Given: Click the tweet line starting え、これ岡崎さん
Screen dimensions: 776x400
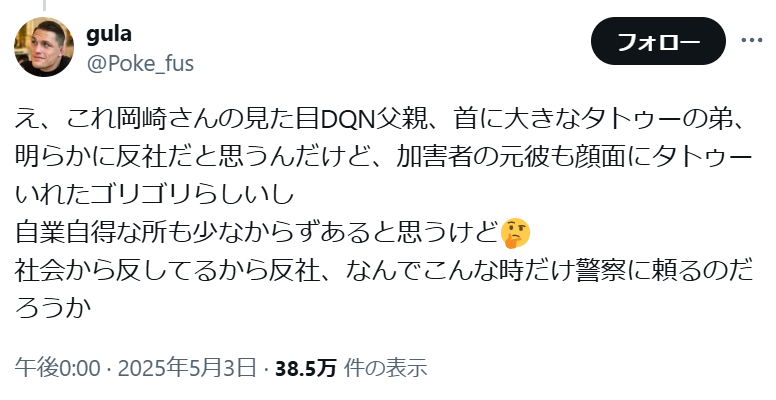Looking at the screenshot, I should pyautogui.click(x=380, y=120).
